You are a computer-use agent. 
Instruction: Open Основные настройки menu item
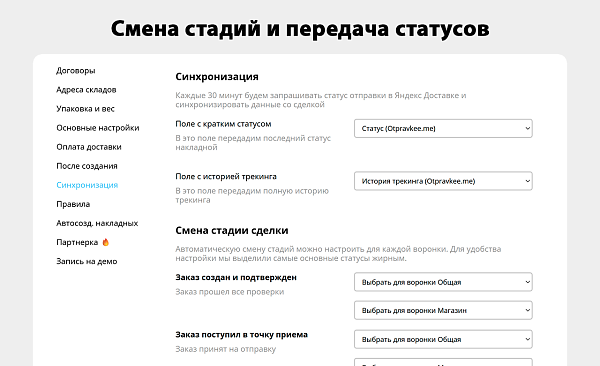[98, 128]
